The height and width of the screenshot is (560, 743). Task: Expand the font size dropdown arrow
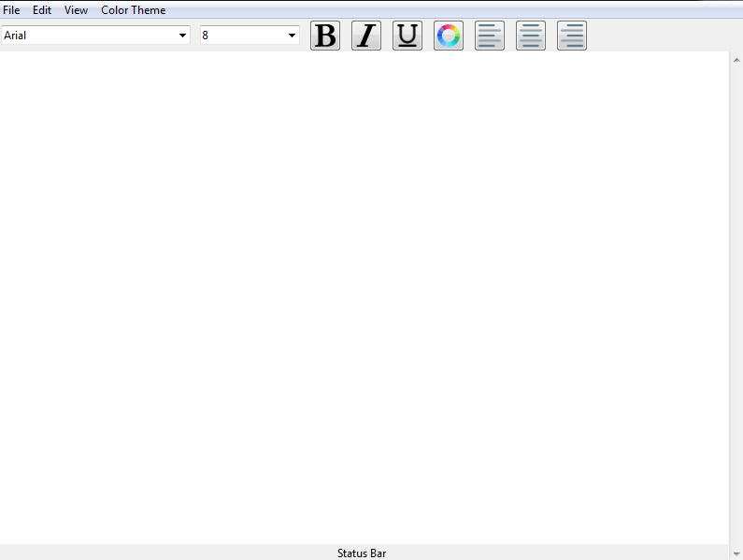pyautogui.click(x=292, y=36)
